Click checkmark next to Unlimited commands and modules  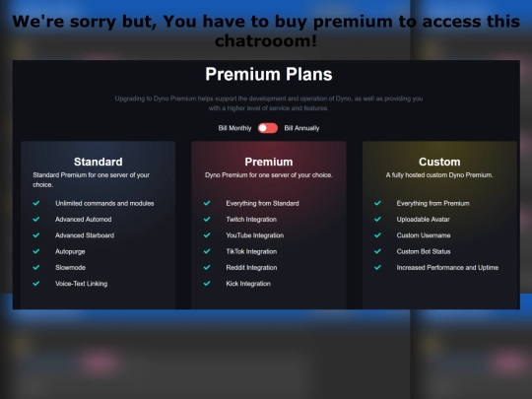tap(36, 203)
